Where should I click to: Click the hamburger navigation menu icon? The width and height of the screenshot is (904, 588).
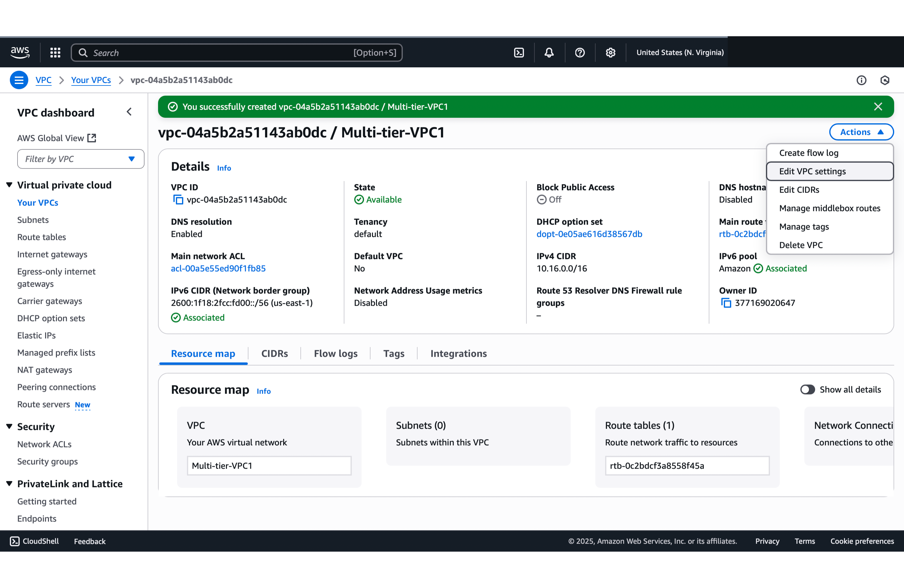point(19,80)
